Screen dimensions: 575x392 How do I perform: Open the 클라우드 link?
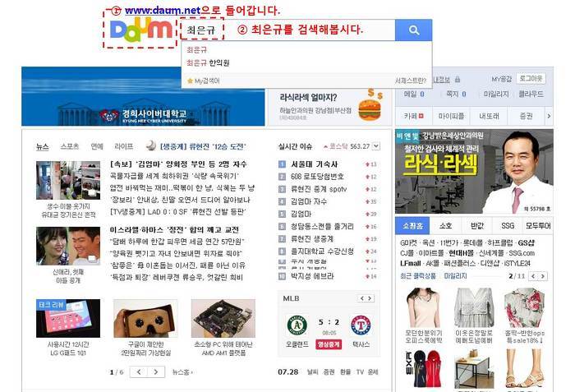(531, 94)
